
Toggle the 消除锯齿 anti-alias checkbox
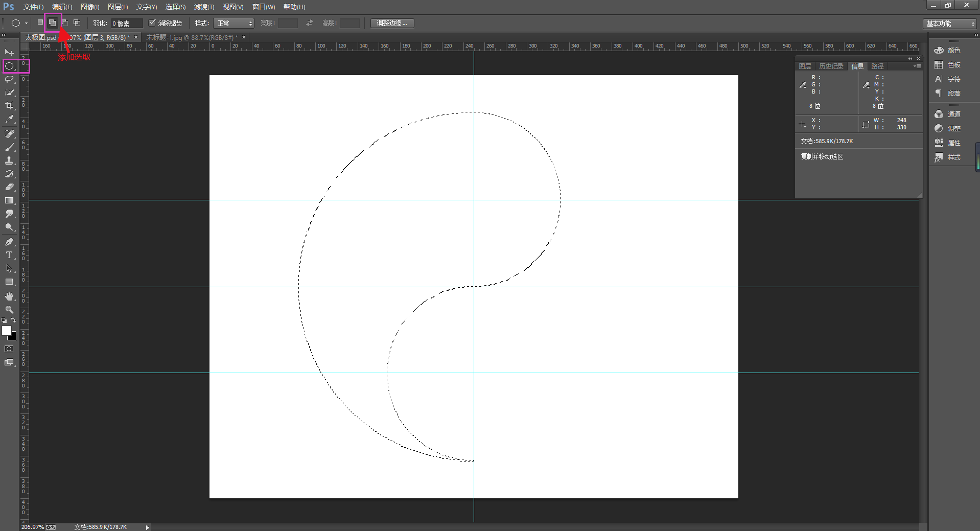point(152,22)
